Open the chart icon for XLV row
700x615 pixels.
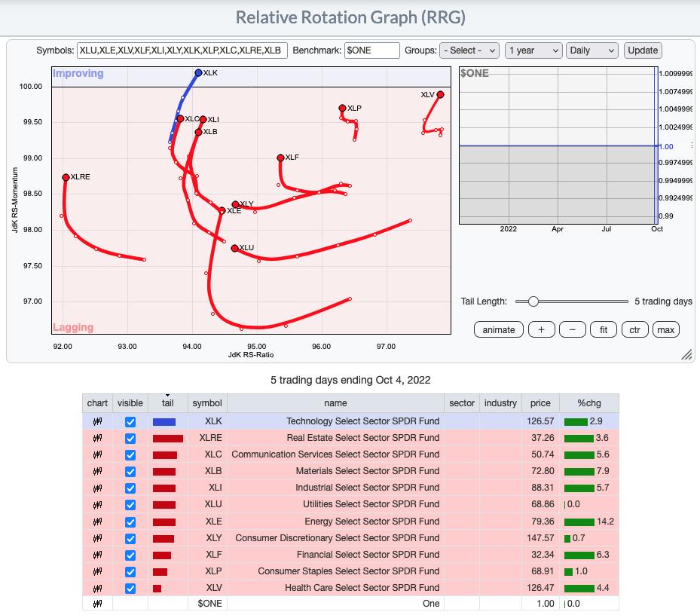point(97,588)
